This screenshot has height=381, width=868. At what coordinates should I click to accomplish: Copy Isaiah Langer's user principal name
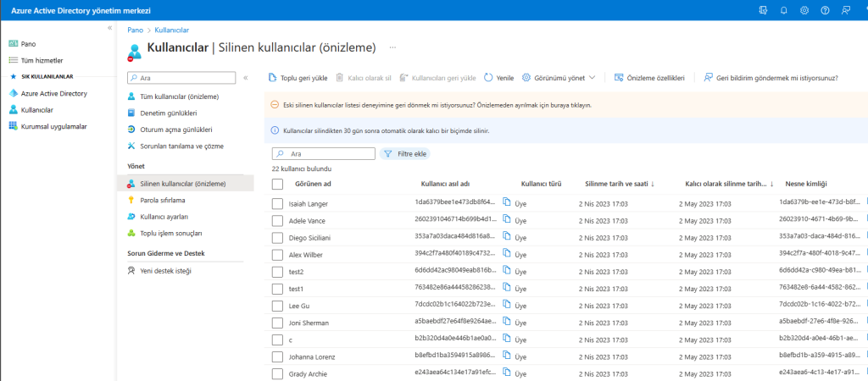pos(506,202)
